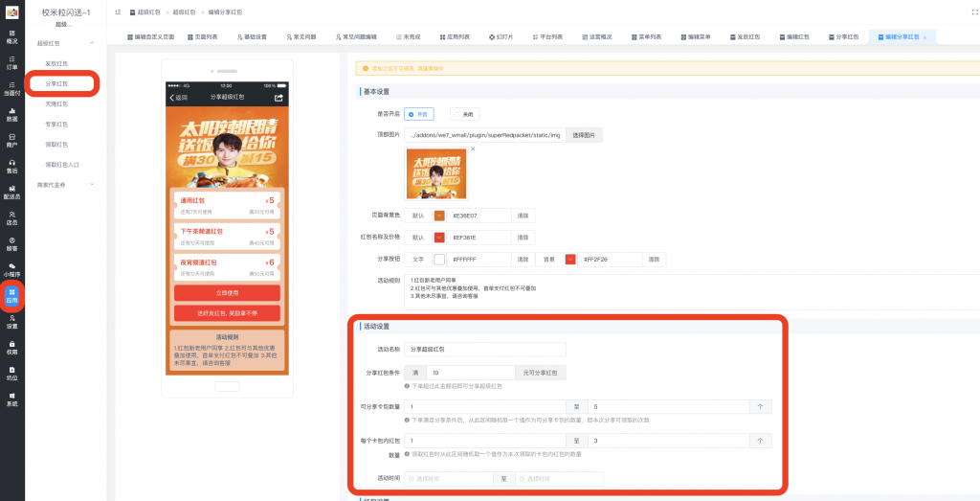Viewport: 980px width, 501px height.
Task: Close the 编辑分享红包 tab
Action: click(925, 37)
